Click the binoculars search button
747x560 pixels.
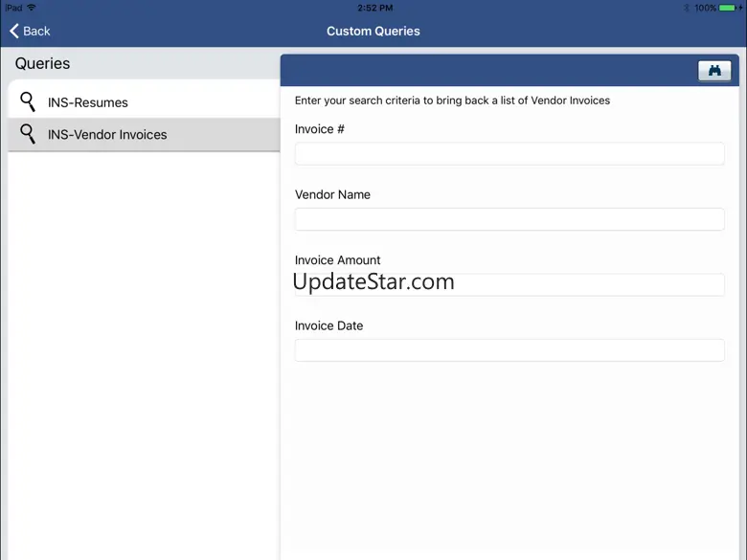click(x=714, y=71)
